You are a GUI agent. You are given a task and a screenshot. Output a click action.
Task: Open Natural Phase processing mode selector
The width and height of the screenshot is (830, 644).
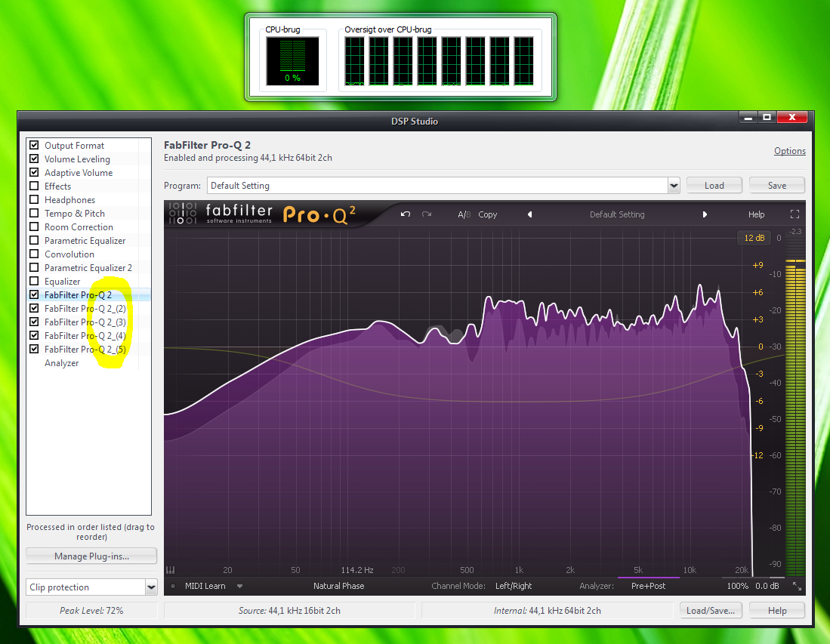click(339, 586)
